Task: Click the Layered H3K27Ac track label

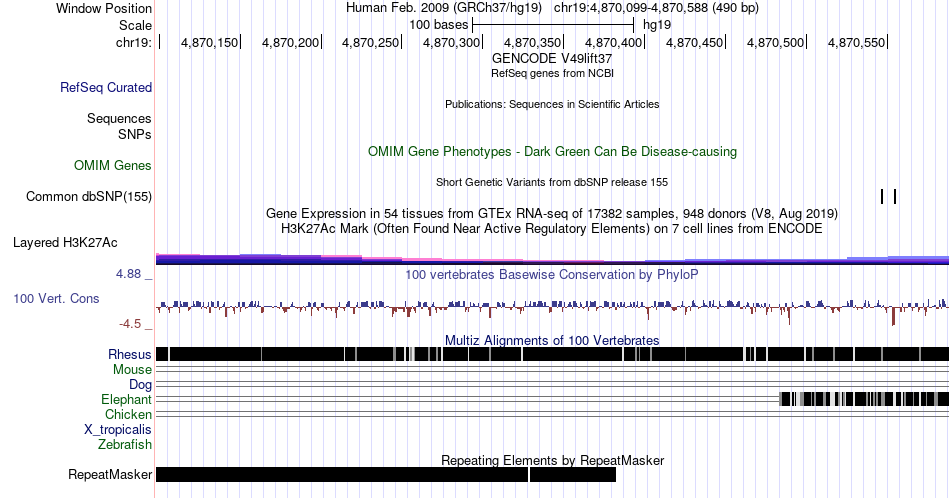Action: (x=65, y=242)
